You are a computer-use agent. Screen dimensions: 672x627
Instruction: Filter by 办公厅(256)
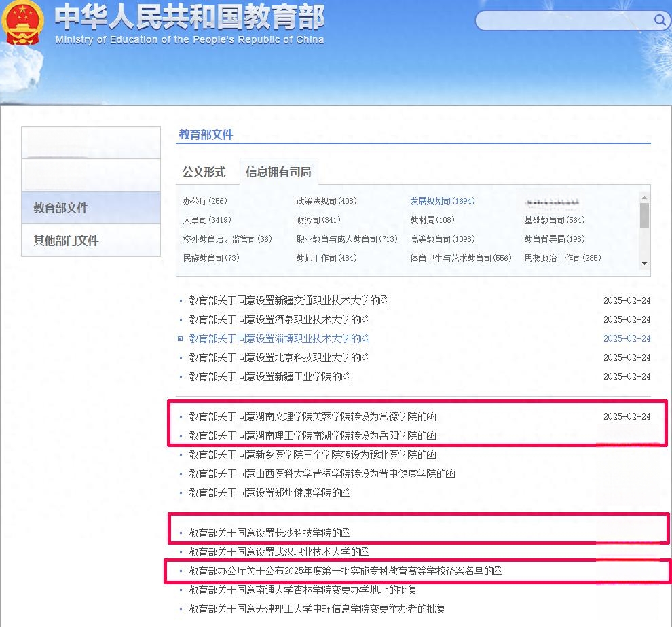click(x=205, y=201)
